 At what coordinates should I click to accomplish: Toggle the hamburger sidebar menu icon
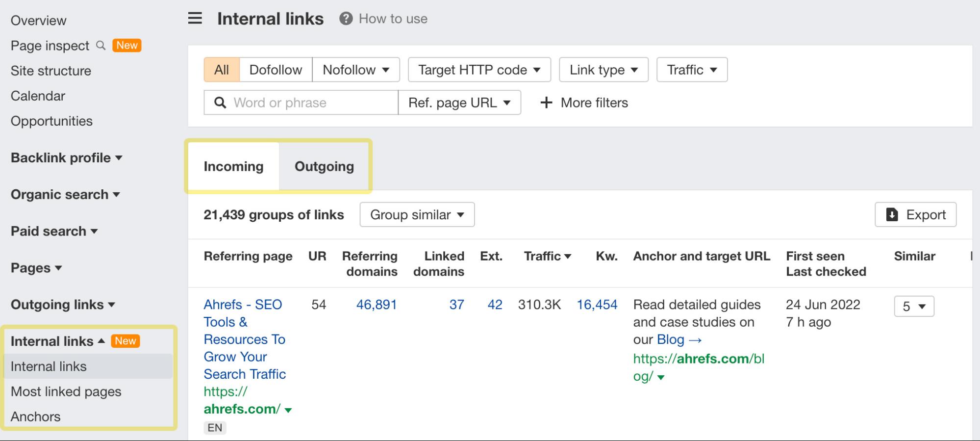point(195,19)
